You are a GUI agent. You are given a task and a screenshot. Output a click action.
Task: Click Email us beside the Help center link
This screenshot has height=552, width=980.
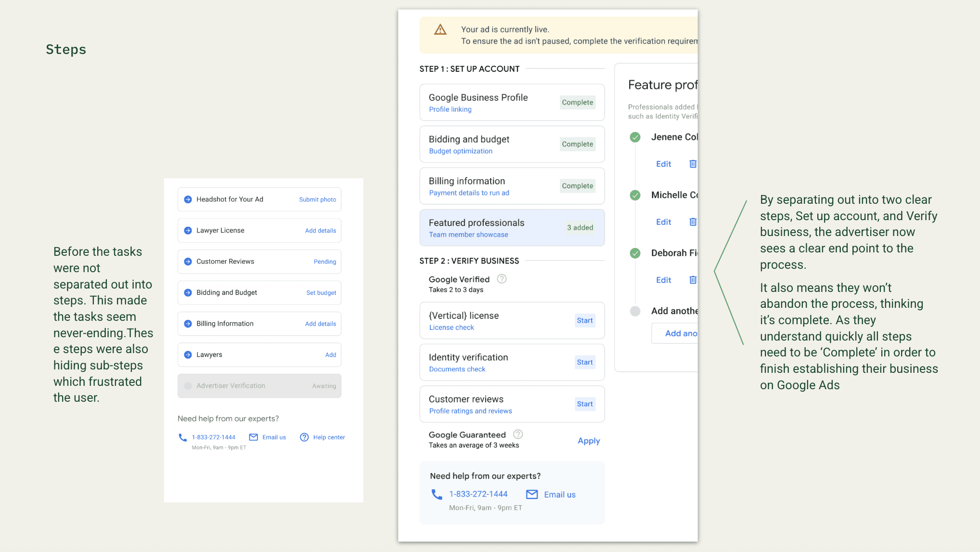point(274,437)
